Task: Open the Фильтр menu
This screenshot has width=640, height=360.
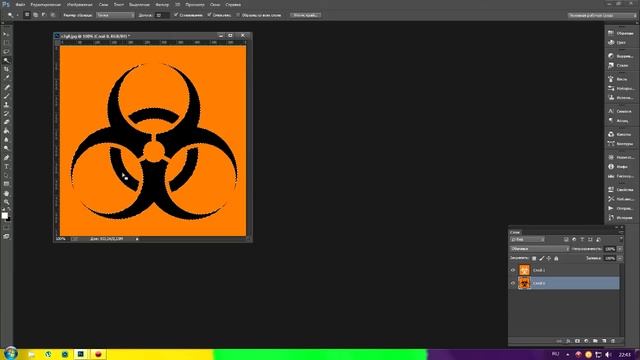Action: click(x=162, y=4)
